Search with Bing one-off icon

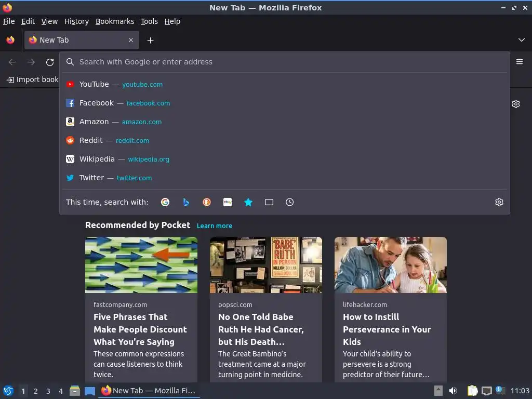(186, 202)
